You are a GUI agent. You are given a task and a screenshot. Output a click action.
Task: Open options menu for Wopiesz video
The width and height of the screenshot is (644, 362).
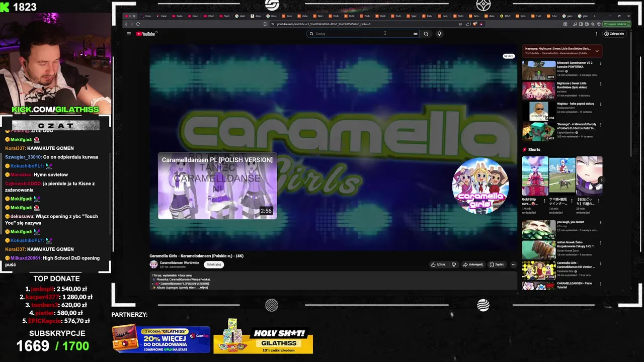click(x=601, y=105)
